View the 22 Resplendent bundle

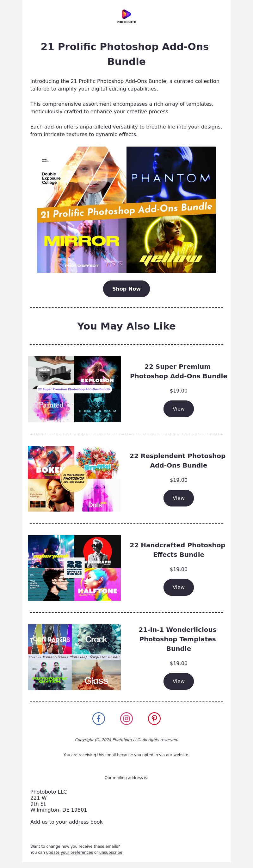179,498
